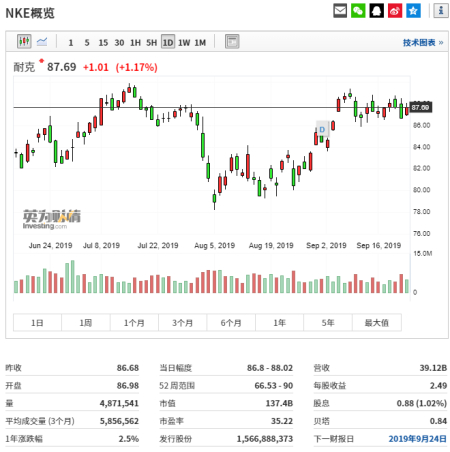Switch to line chart type

[x=42, y=41]
